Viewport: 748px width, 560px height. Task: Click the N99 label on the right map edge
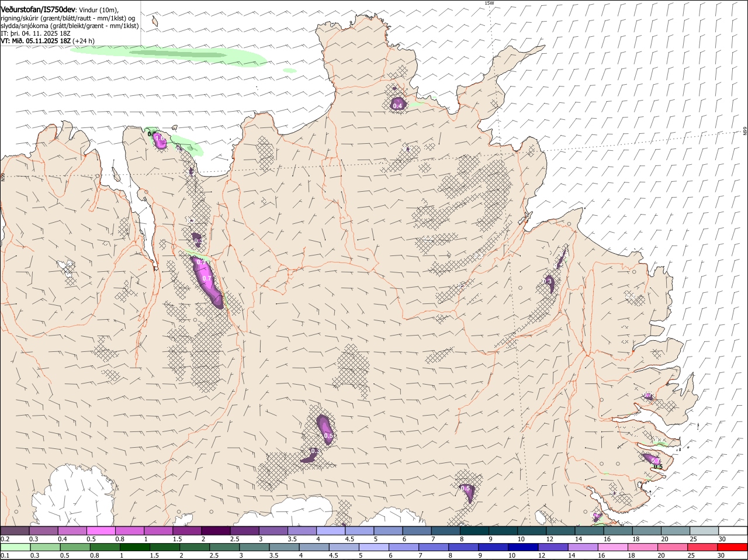(x=745, y=132)
